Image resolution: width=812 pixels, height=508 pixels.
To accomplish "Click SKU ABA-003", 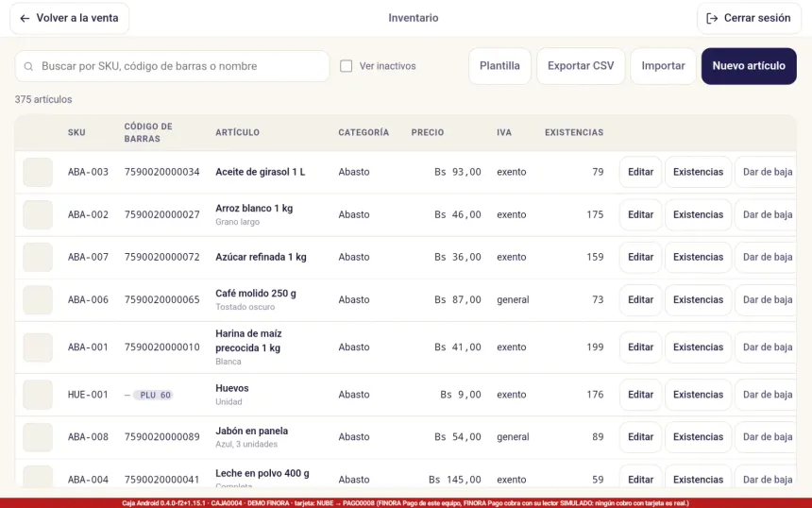I will click(88, 172).
